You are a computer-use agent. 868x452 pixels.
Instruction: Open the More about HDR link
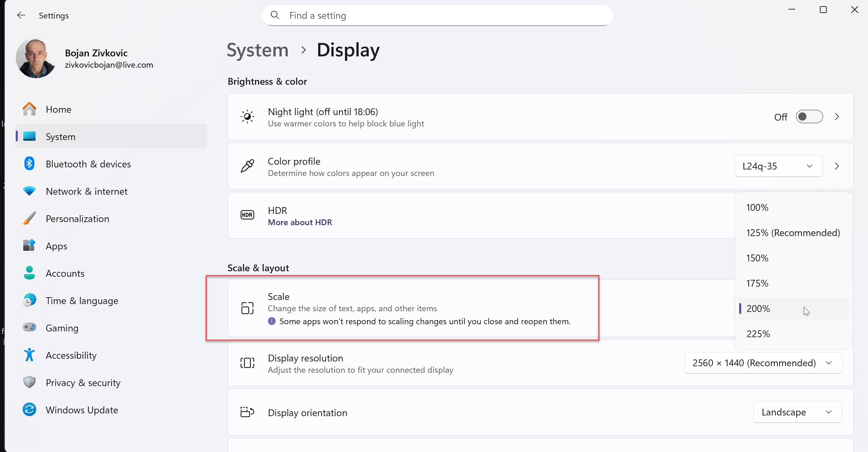300,222
